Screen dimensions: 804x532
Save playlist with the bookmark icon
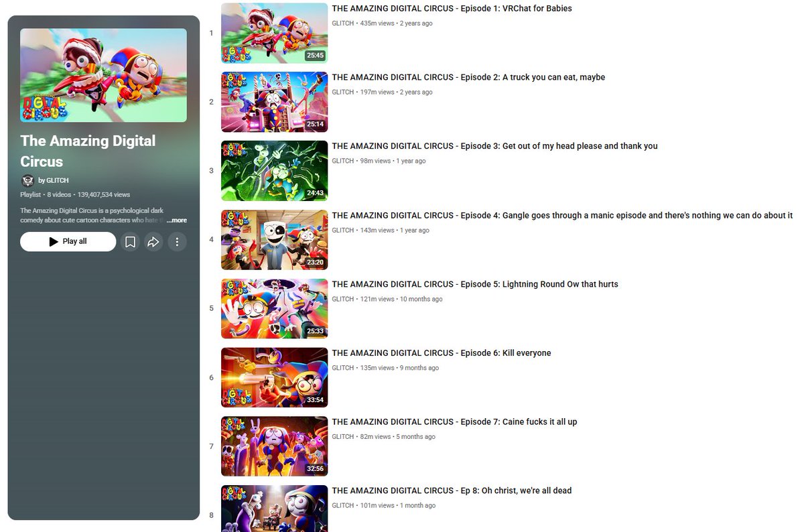click(131, 242)
